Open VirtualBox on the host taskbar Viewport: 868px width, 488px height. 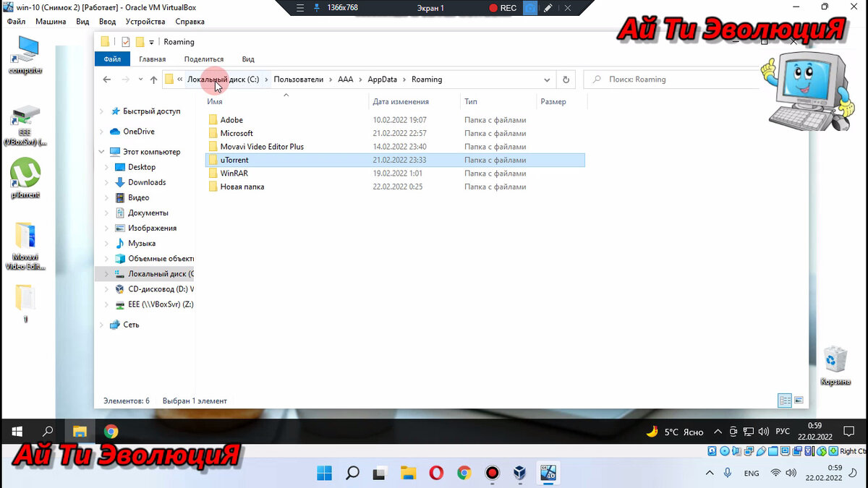pos(520,473)
